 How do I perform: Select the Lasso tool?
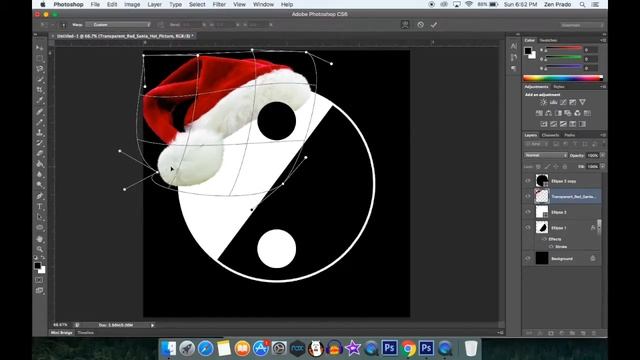pos(40,69)
